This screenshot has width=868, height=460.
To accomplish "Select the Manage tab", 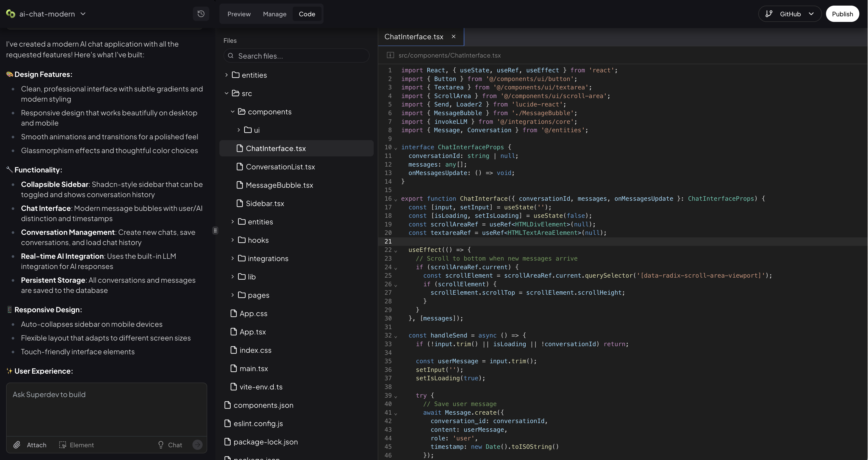I will point(274,14).
